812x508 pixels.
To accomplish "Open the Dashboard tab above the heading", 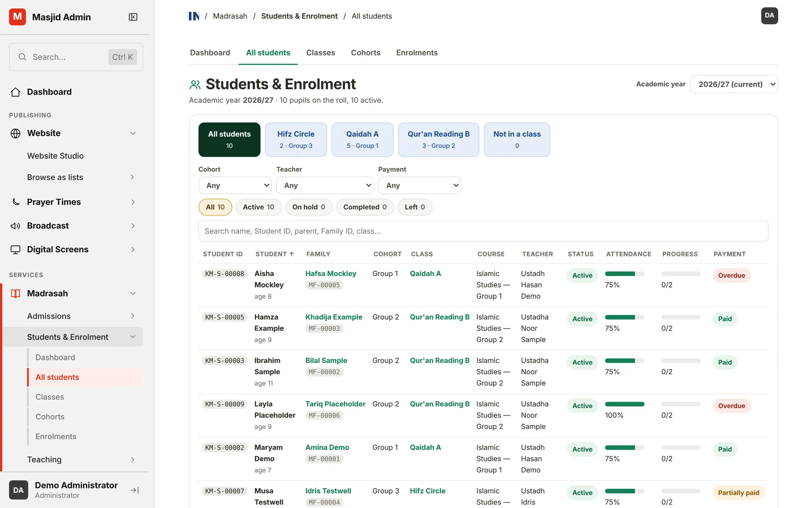I will tap(210, 53).
